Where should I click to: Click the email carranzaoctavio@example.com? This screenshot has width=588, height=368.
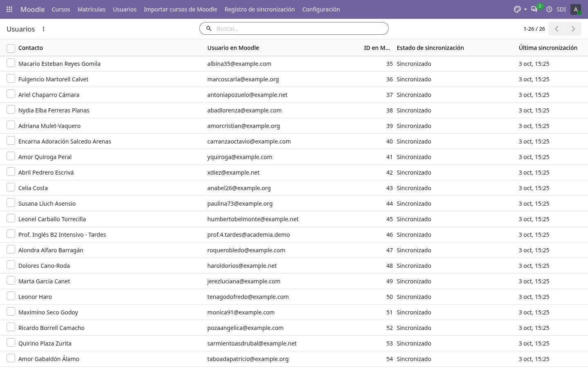(x=249, y=141)
